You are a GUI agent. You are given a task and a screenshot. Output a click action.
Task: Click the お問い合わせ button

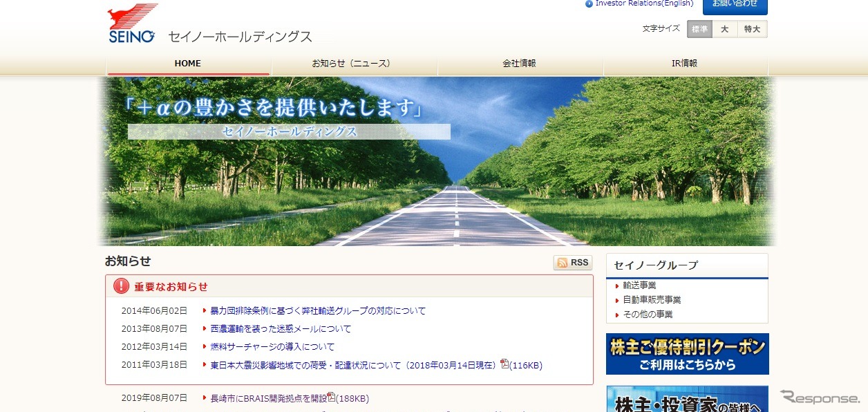tap(737, 7)
